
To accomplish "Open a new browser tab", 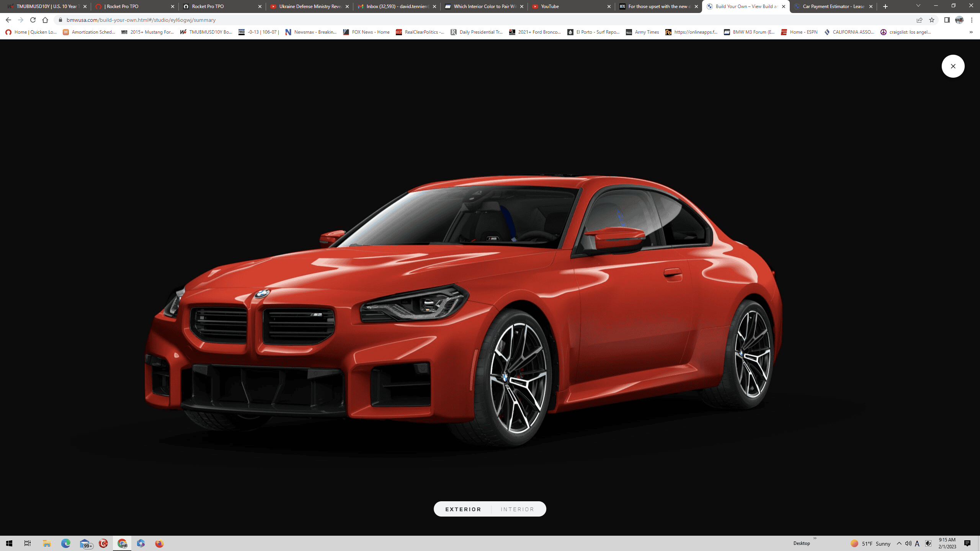I will [885, 7].
